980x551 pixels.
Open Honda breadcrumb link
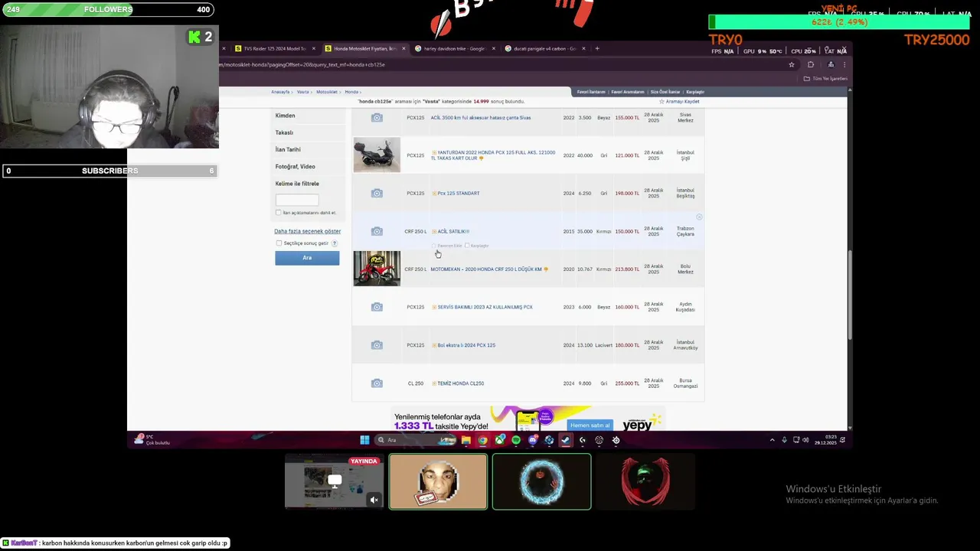tap(351, 92)
